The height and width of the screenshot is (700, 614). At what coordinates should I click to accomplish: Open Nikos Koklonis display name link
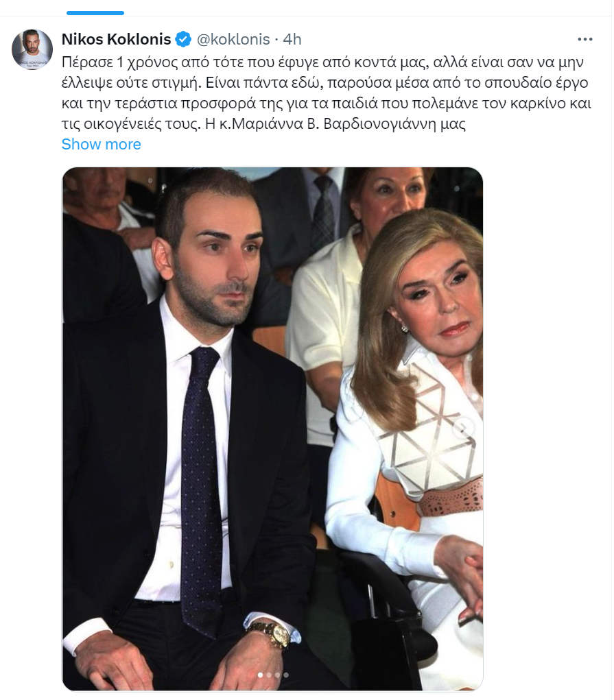click(116, 39)
